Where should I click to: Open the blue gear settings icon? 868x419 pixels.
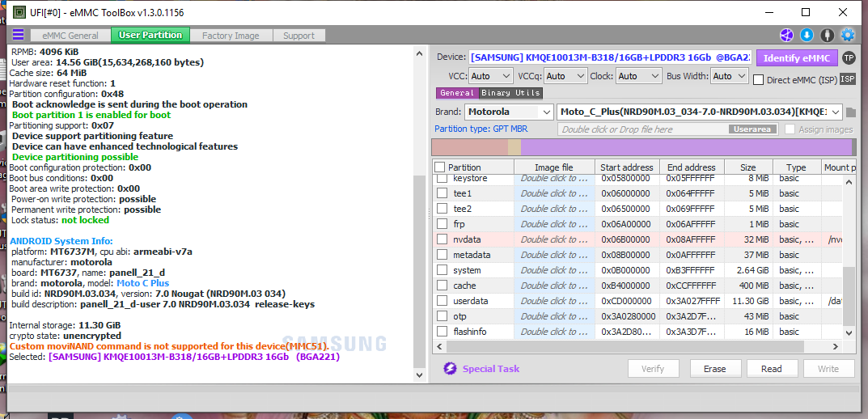[x=848, y=35]
